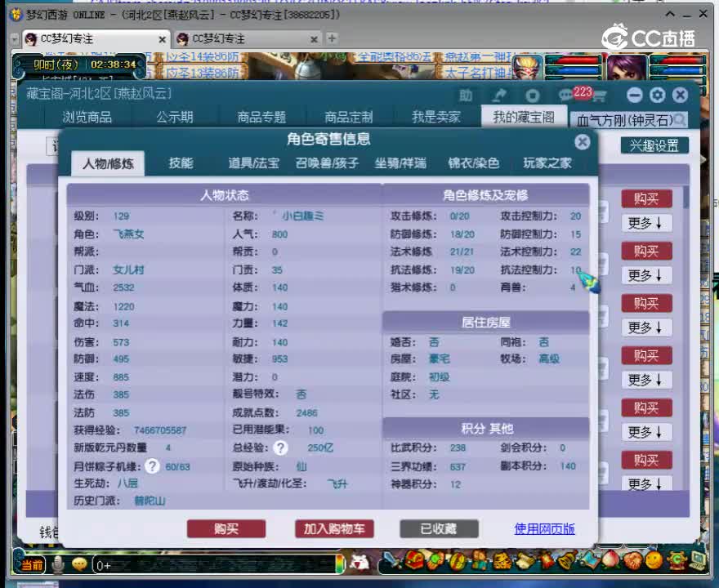Screen dimensions: 719x588
Task: Switch to the 道具/法宝 tab
Action: click(253, 163)
